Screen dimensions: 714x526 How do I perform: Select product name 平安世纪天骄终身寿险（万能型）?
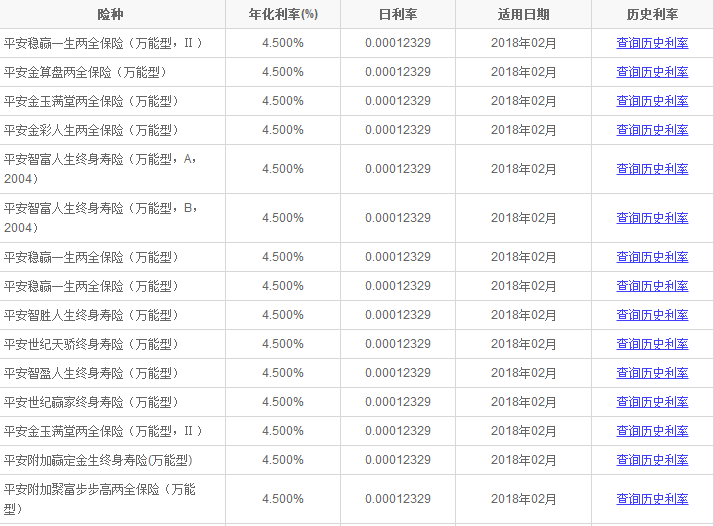coord(91,344)
